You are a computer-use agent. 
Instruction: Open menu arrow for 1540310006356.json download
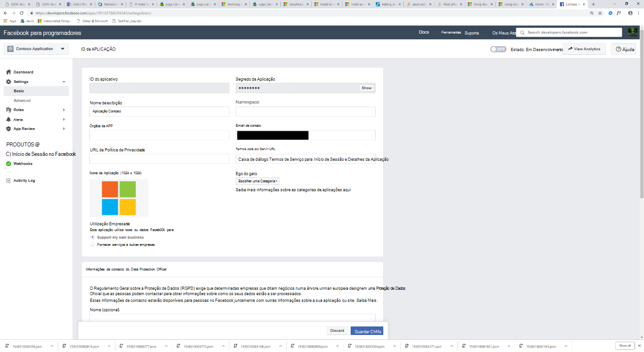pyautogui.click(x=52, y=346)
